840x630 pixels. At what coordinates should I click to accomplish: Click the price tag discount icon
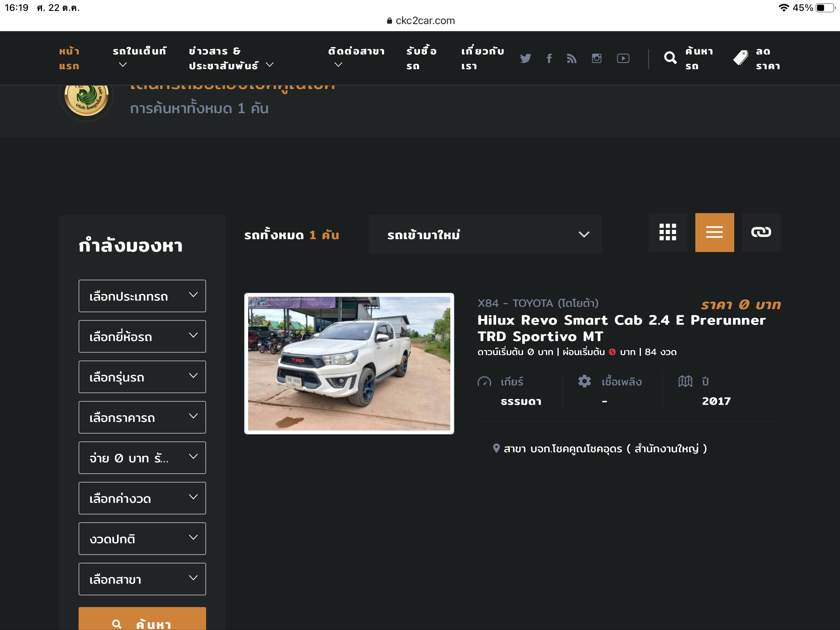[x=740, y=58]
